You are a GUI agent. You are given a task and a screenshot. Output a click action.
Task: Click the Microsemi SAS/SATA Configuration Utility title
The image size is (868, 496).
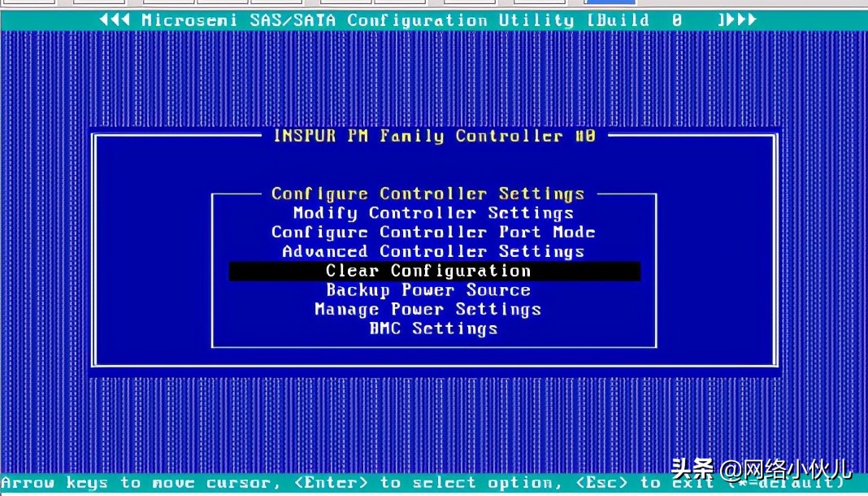click(x=428, y=20)
